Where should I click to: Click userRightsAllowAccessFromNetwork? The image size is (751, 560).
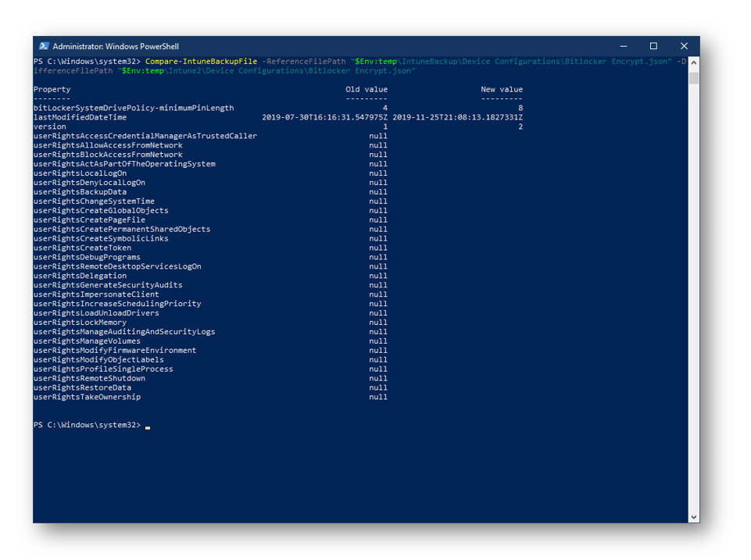[108, 145]
